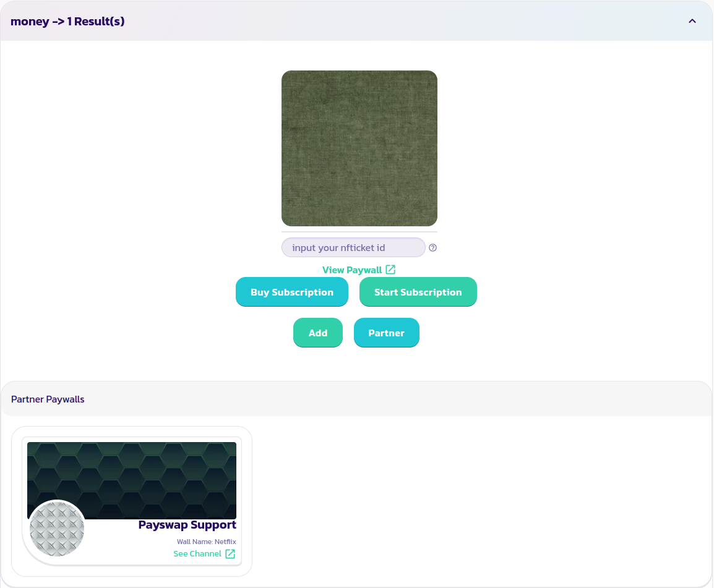Select the Payswap Support channel title

(187, 525)
